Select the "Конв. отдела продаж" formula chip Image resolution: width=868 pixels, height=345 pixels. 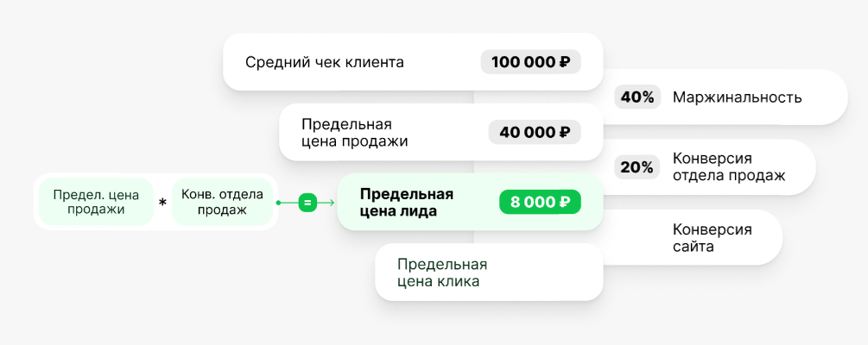coord(222,202)
